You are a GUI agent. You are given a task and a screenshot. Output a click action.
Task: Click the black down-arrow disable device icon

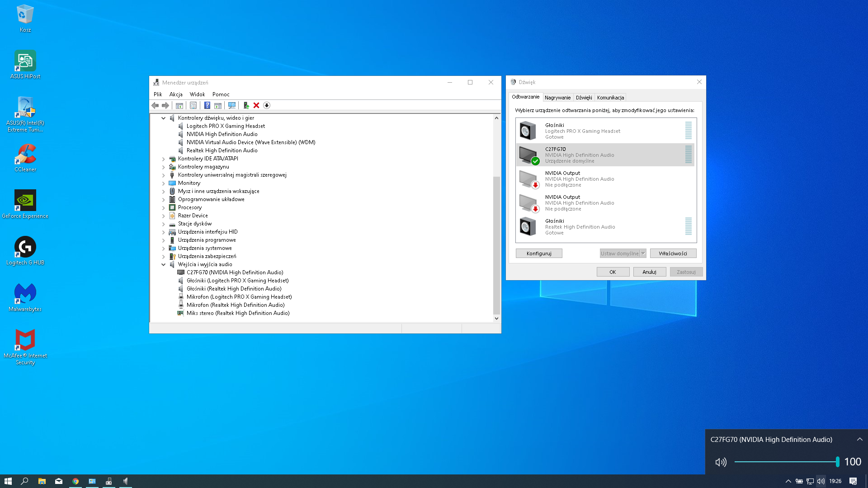tap(267, 105)
